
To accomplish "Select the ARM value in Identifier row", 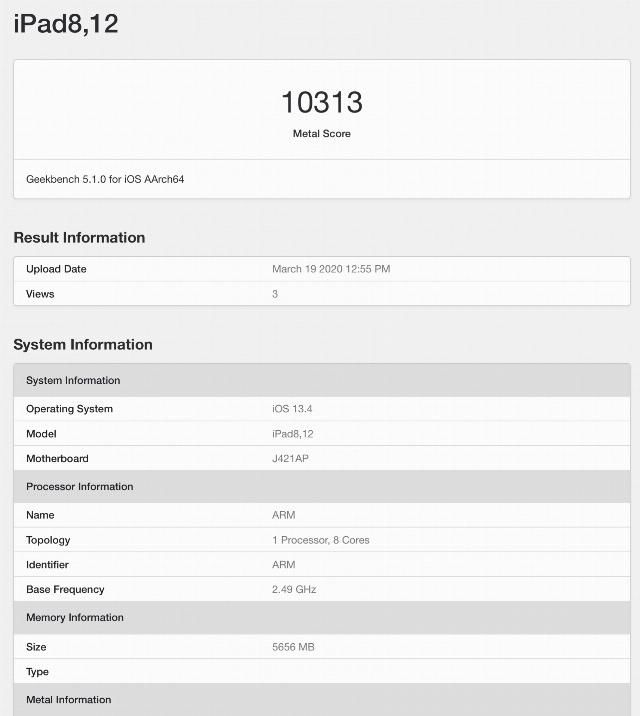I will tap(283, 565).
